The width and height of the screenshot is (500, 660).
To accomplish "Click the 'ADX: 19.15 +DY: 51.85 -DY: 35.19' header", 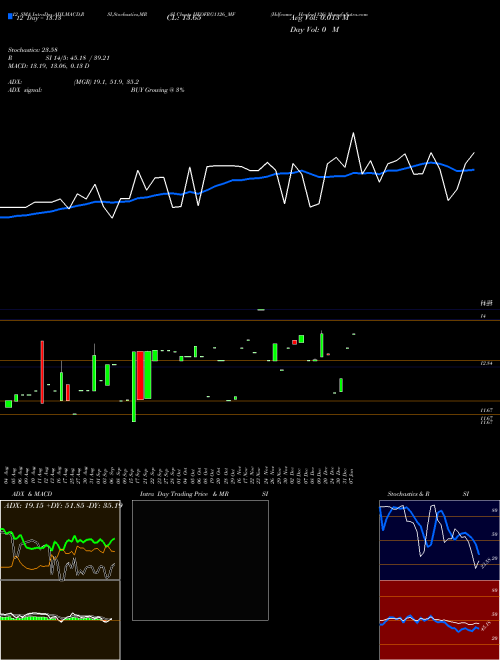I will (63, 505).
